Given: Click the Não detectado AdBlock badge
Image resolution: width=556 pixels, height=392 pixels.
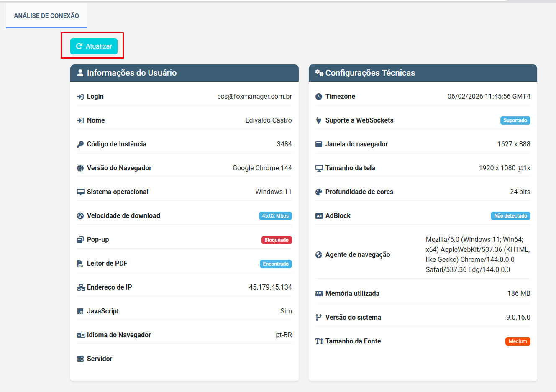Looking at the screenshot, I should [510, 216].
